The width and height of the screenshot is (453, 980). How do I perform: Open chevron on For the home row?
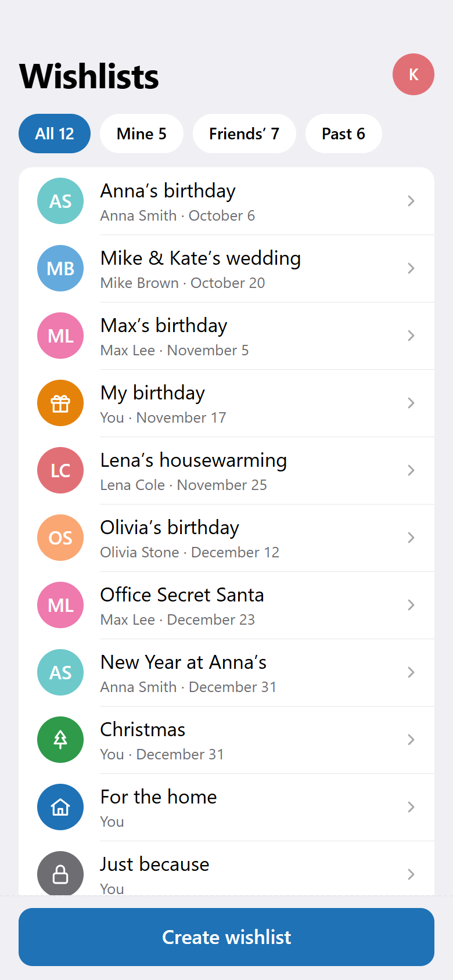411,807
